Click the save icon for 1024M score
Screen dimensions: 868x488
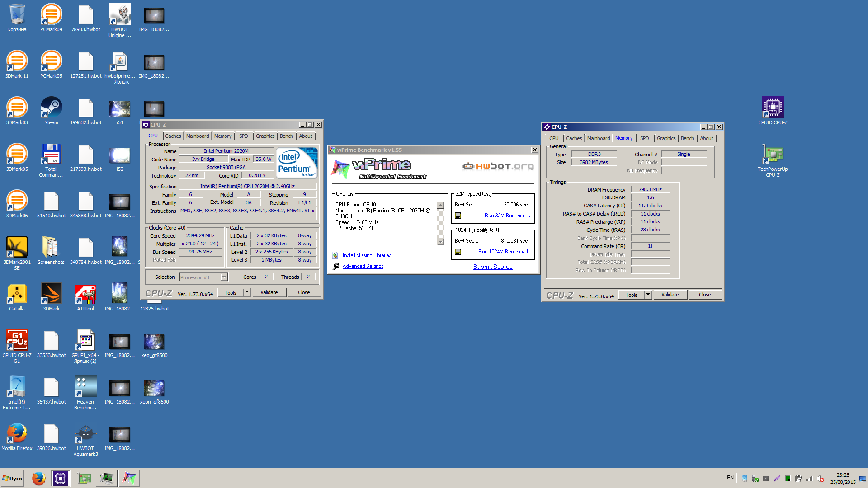(x=458, y=252)
